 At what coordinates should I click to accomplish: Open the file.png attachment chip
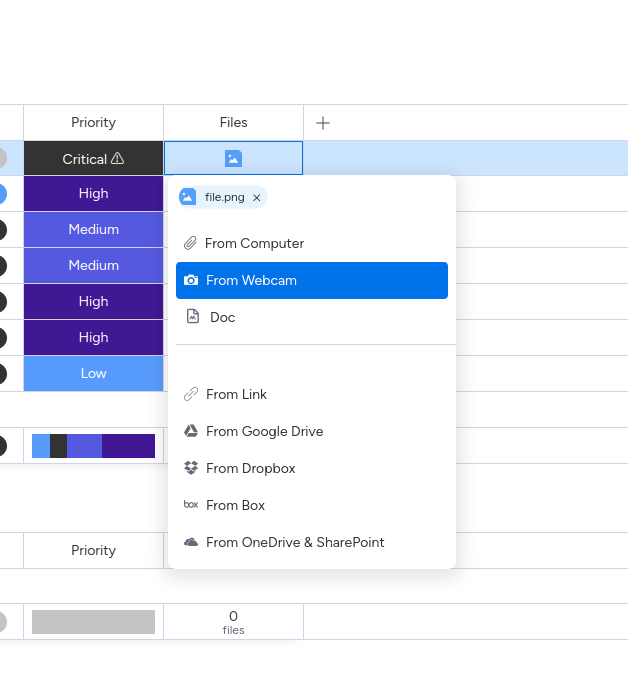coord(223,197)
